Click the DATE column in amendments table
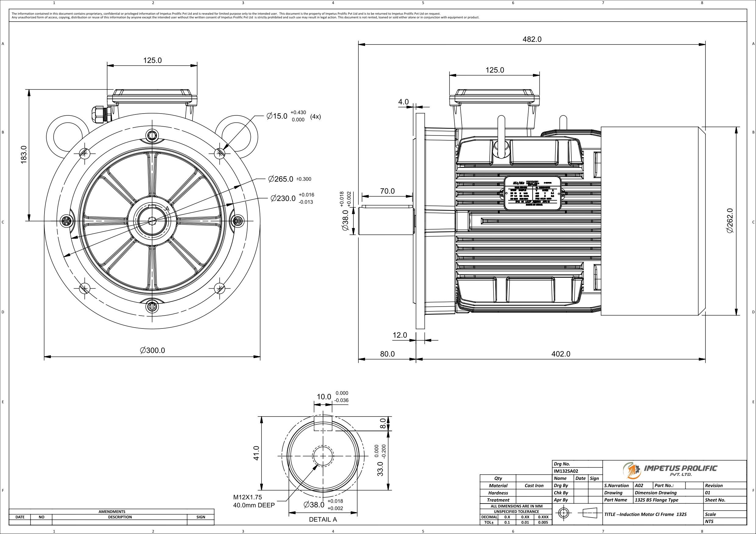This screenshot has width=756, height=534. click(20, 517)
